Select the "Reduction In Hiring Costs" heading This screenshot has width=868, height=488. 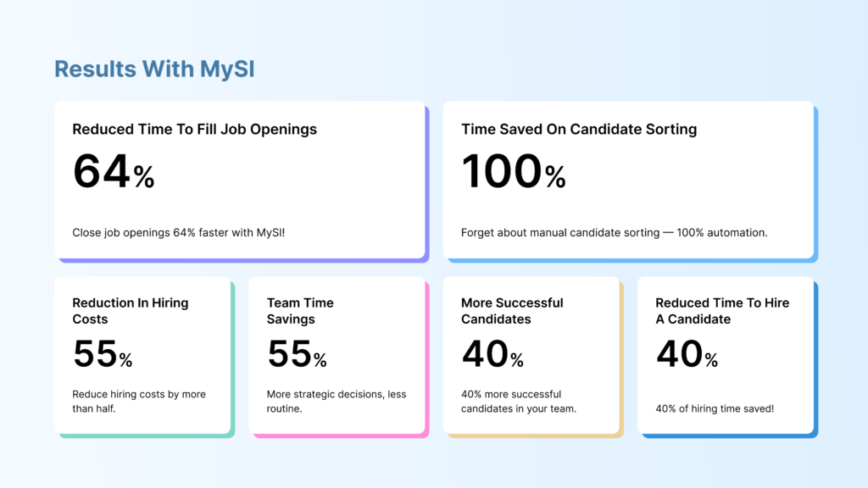tap(130, 311)
